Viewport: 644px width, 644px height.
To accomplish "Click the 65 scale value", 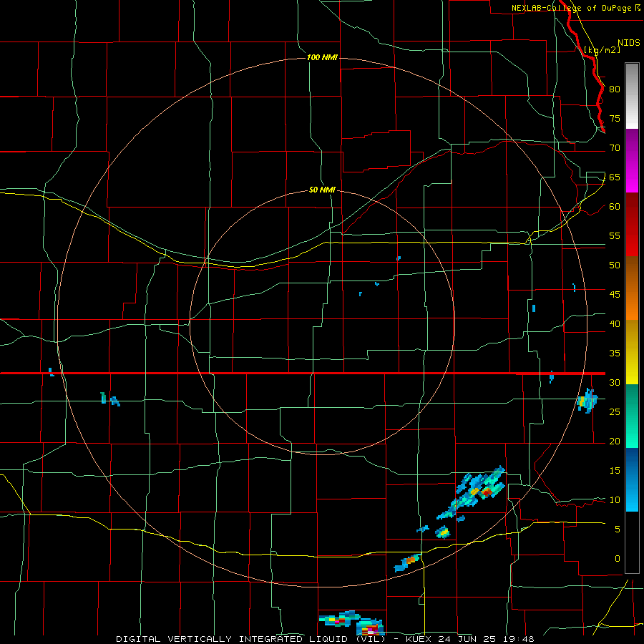I will (x=615, y=177).
